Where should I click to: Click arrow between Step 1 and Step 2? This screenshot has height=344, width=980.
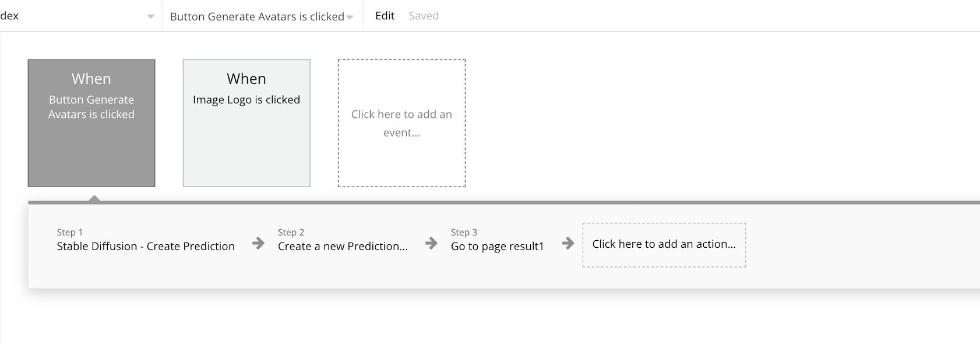pos(258,243)
